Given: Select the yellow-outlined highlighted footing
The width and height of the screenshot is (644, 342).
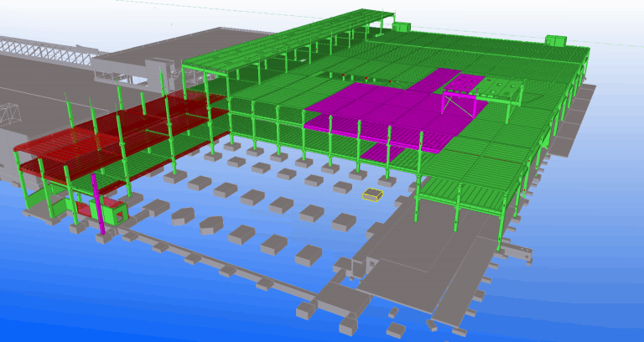Looking at the screenshot, I should click(372, 194).
